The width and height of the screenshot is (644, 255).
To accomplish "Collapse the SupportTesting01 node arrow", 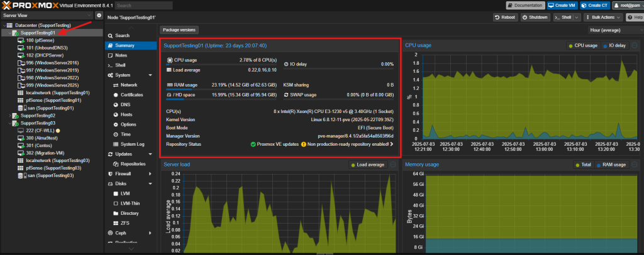I will (10, 33).
